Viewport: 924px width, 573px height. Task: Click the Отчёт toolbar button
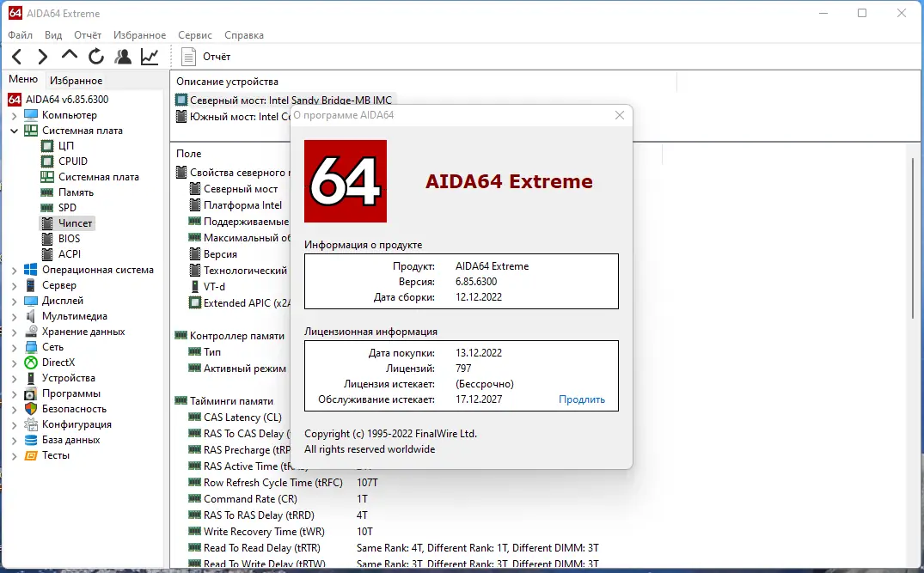[206, 56]
